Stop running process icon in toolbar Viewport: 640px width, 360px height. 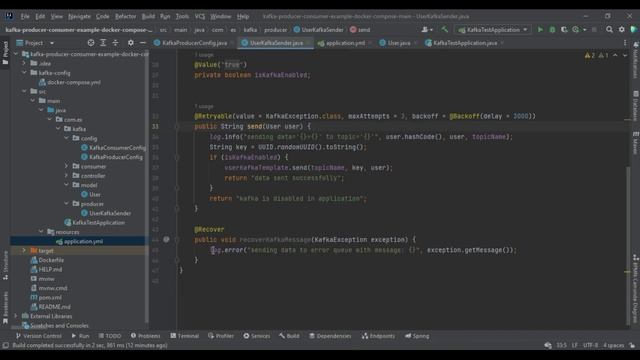click(x=594, y=30)
